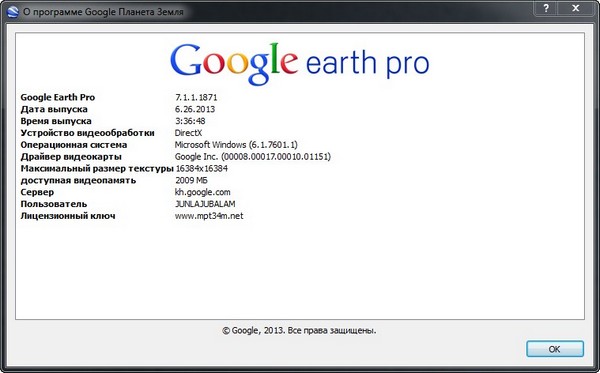Click the Операционная система label
Screen dimensions: 600x373
[73, 145]
